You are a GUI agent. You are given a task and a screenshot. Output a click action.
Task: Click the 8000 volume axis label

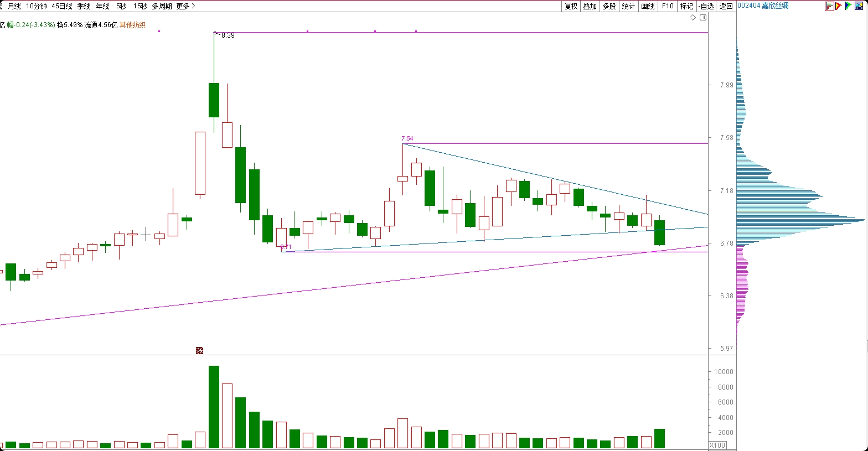[725, 387]
